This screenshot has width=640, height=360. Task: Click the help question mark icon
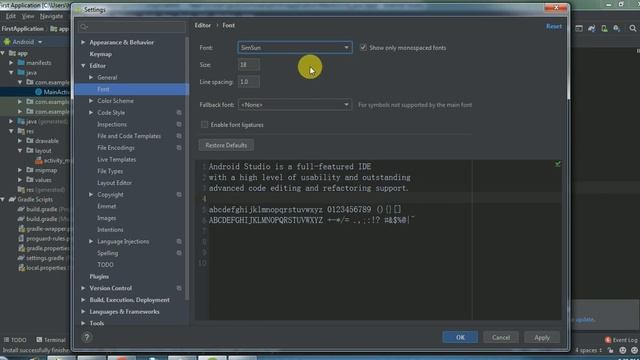click(x=87, y=337)
